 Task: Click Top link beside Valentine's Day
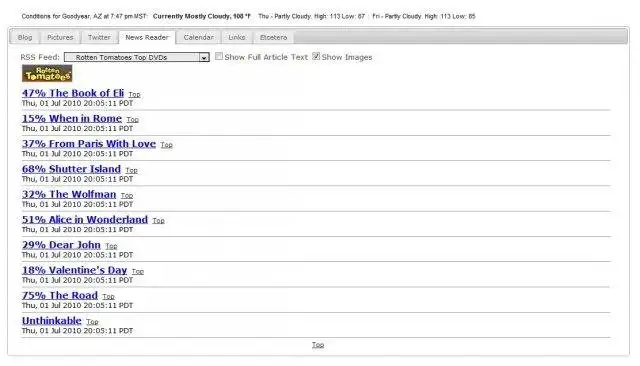pos(138,271)
